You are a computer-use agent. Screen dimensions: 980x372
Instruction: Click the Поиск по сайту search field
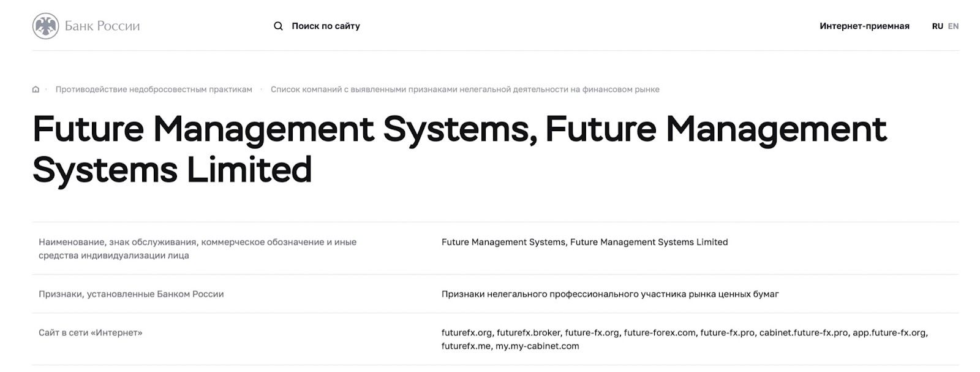coord(326,26)
